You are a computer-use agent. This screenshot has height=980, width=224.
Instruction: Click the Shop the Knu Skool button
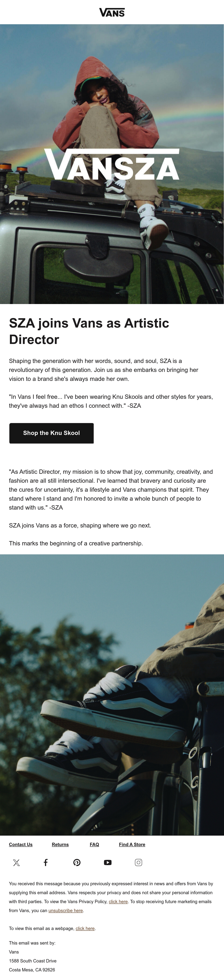click(52, 433)
